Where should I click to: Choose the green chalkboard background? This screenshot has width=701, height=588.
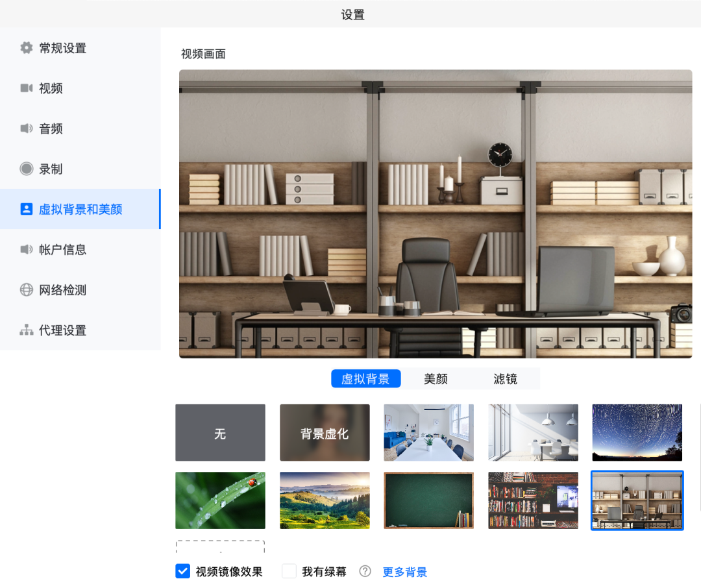[x=429, y=500]
